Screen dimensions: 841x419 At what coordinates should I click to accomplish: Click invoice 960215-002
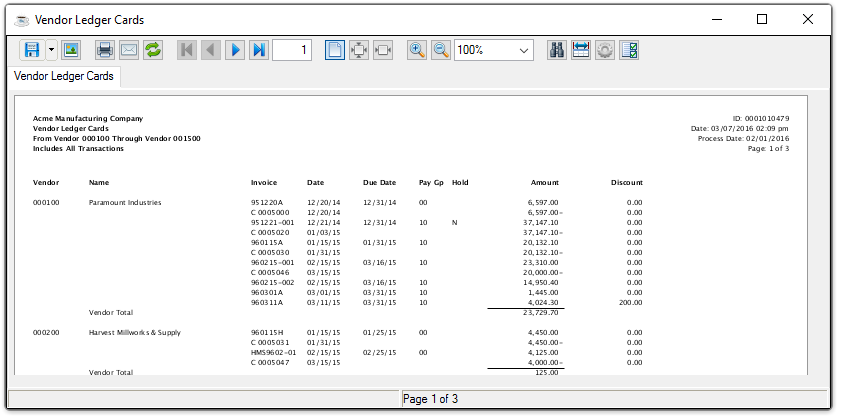pos(272,283)
